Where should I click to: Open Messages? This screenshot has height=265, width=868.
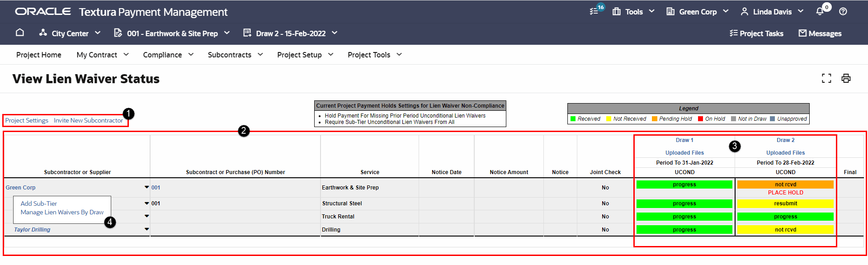[820, 33]
